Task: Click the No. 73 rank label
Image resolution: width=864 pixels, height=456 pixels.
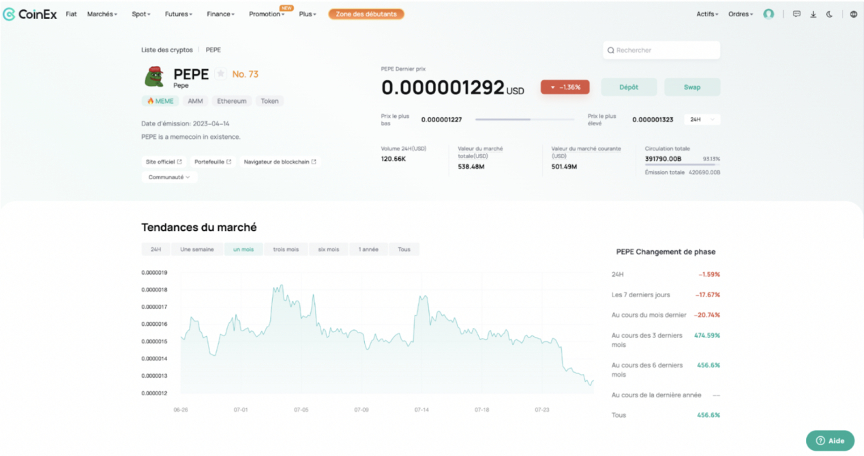Action: pos(245,74)
